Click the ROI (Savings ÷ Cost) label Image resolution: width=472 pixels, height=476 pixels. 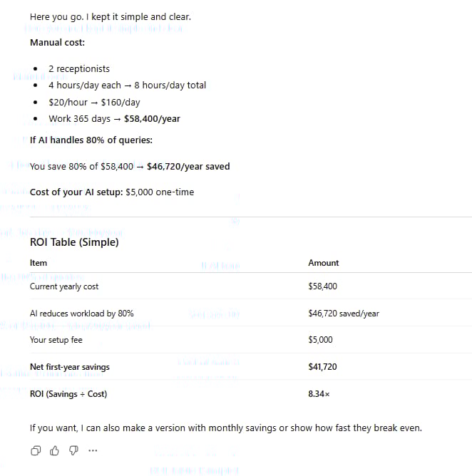[x=68, y=394]
